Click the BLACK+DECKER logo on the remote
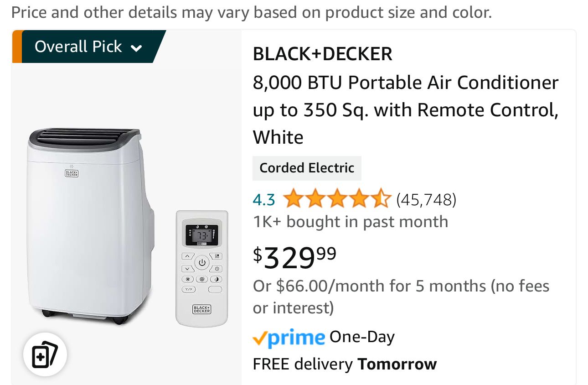 tap(201, 309)
